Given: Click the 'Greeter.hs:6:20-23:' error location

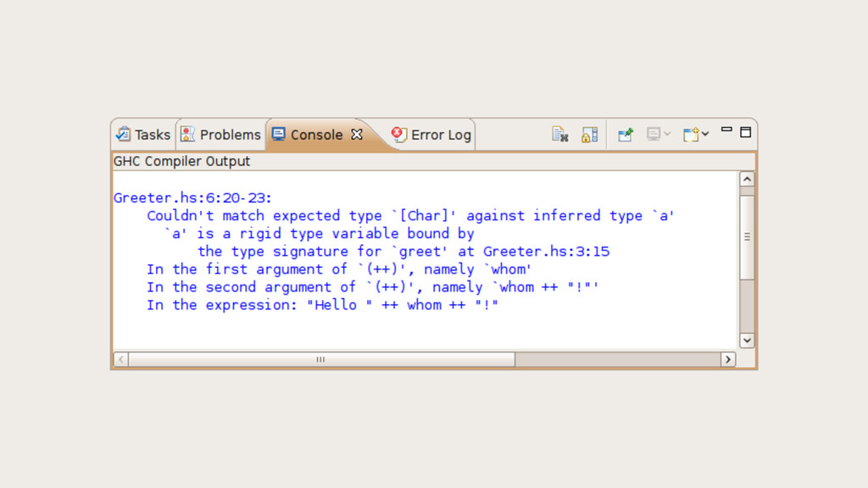Looking at the screenshot, I should (x=192, y=198).
